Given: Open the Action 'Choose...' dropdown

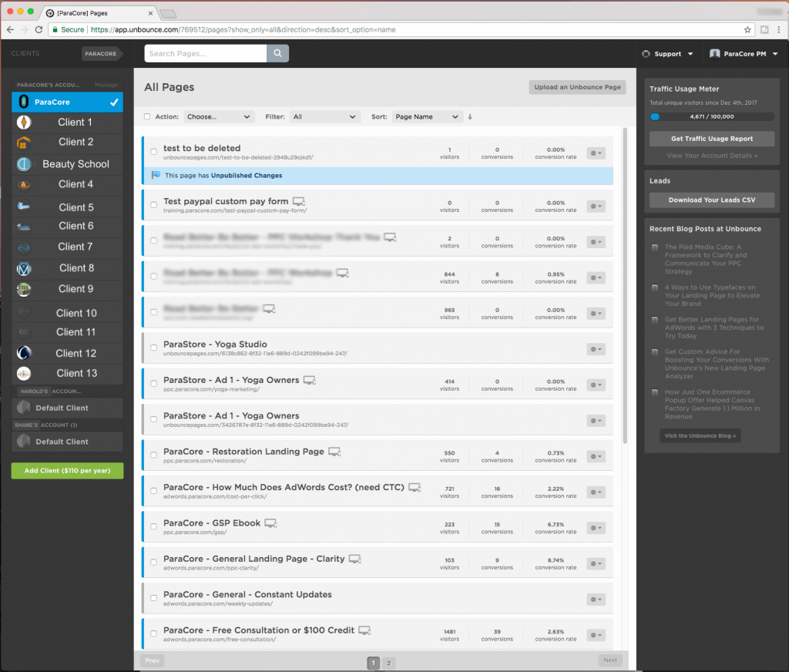Looking at the screenshot, I should pyautogui.click(x=219, y=117).
